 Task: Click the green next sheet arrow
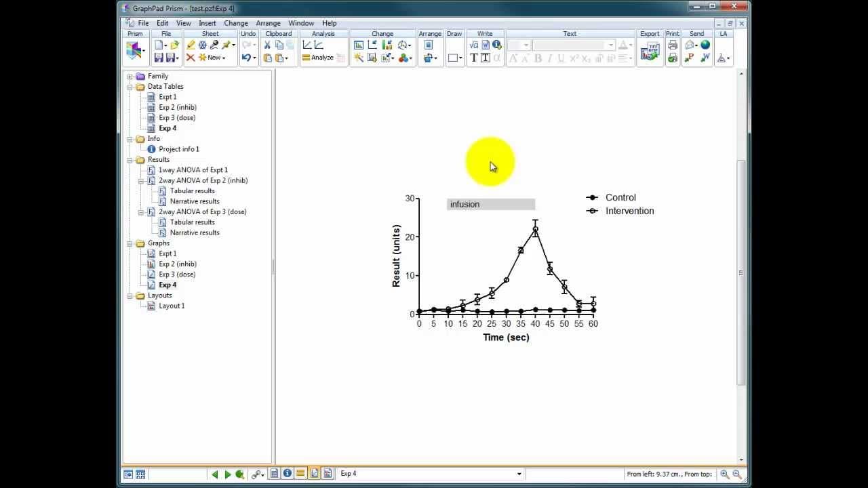click(x=227, y=474)
